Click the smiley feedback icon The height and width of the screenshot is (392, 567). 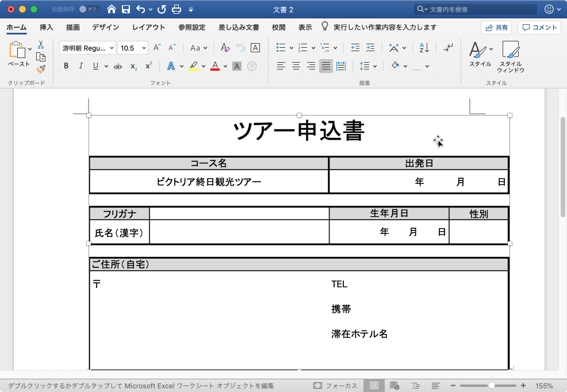pyautogui.click(x=549, y=9)
